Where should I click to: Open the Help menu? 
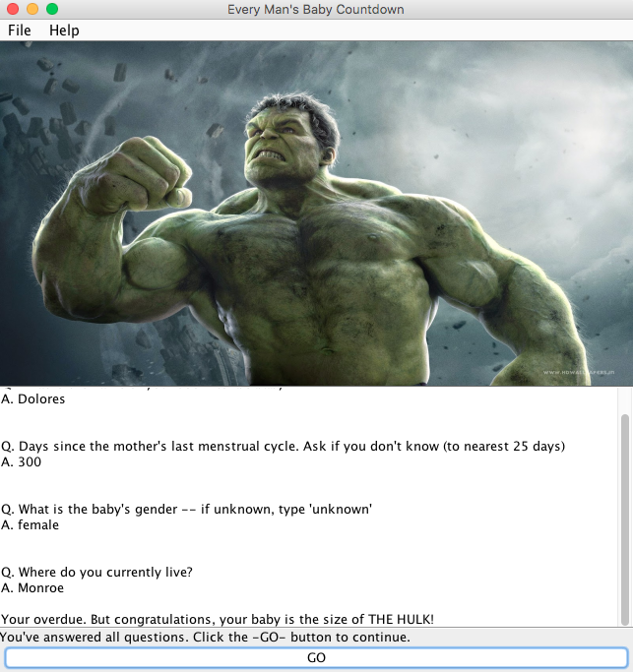[x=64, y=31]
